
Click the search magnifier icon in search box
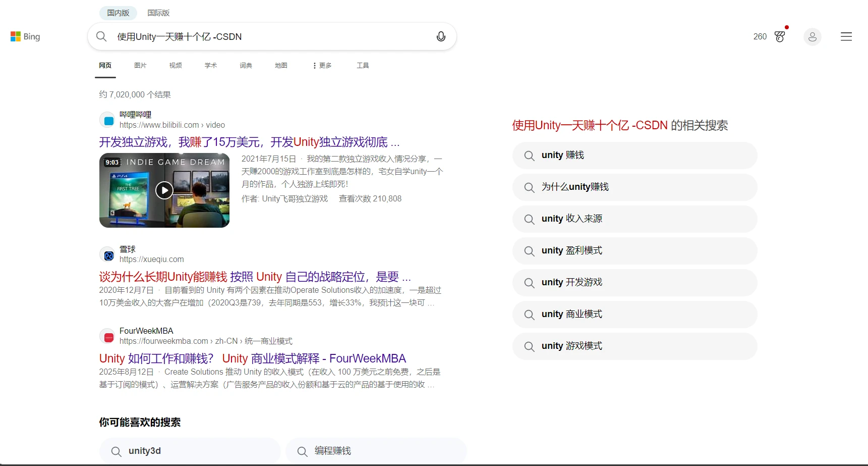click(x=101, y=36)
